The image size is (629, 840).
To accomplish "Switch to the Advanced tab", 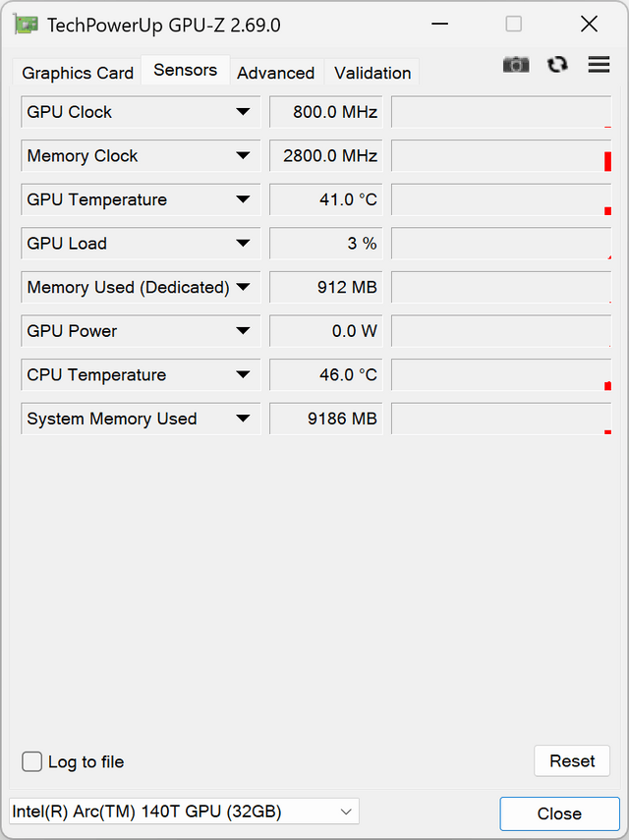I will point(276,73).
